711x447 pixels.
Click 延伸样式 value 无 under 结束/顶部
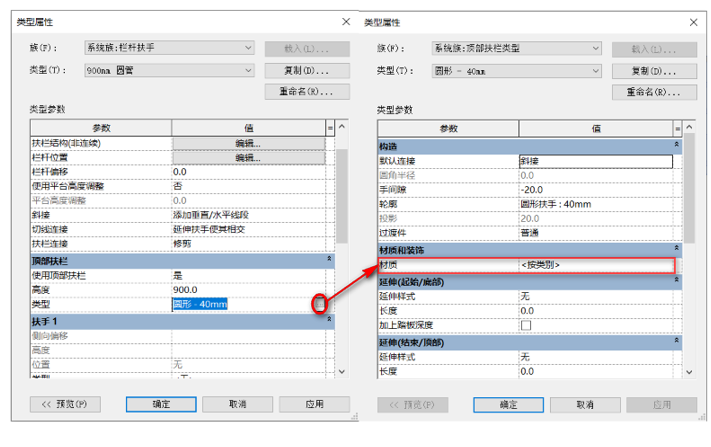(596, 357)
